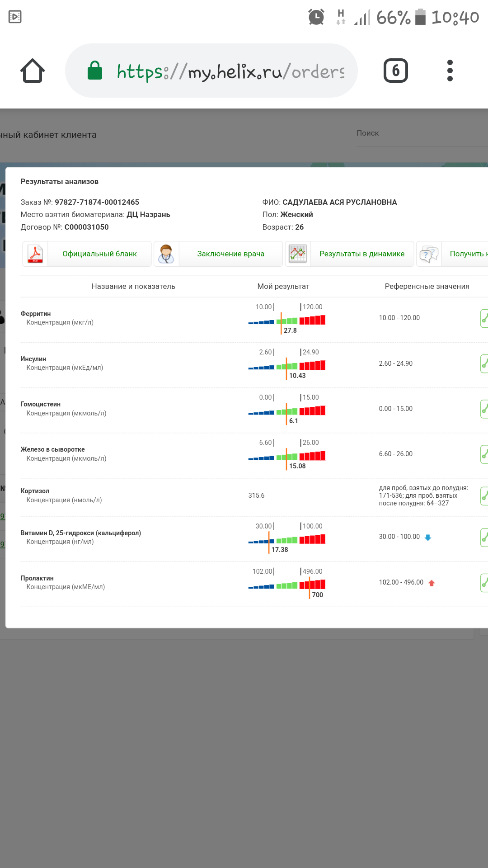Click the Пролактин result scale bar
The height and width of the screenshot is (868, 488).
pos(287,585)
